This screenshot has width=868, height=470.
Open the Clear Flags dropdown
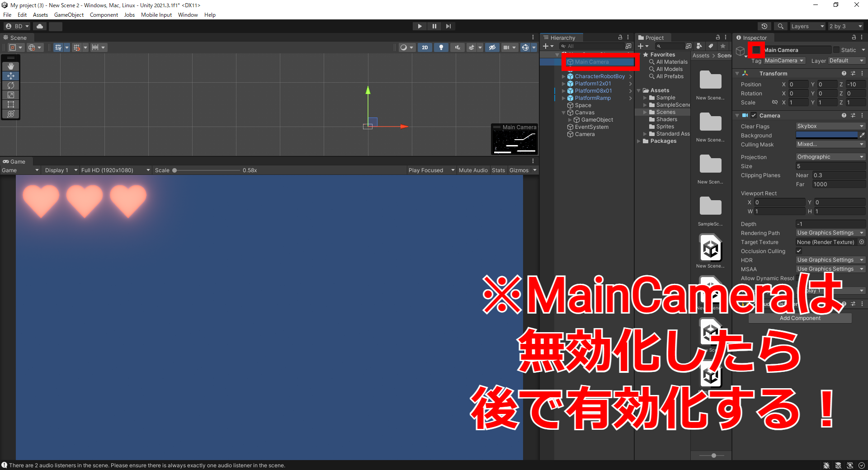coord(830,126)
